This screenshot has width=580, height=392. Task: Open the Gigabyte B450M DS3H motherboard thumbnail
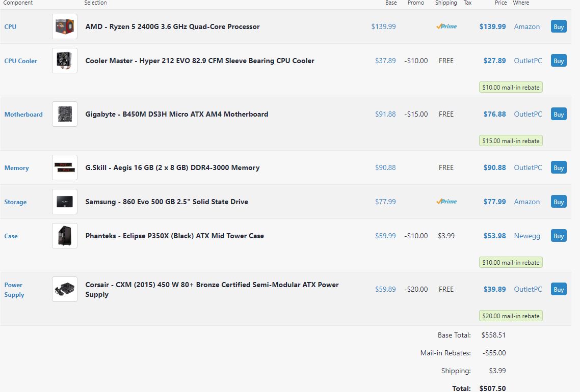(65, 114)
